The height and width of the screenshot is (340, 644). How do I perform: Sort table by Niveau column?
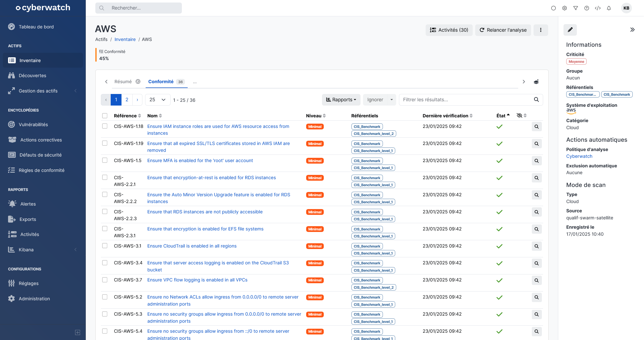click(x=316, y=116)
